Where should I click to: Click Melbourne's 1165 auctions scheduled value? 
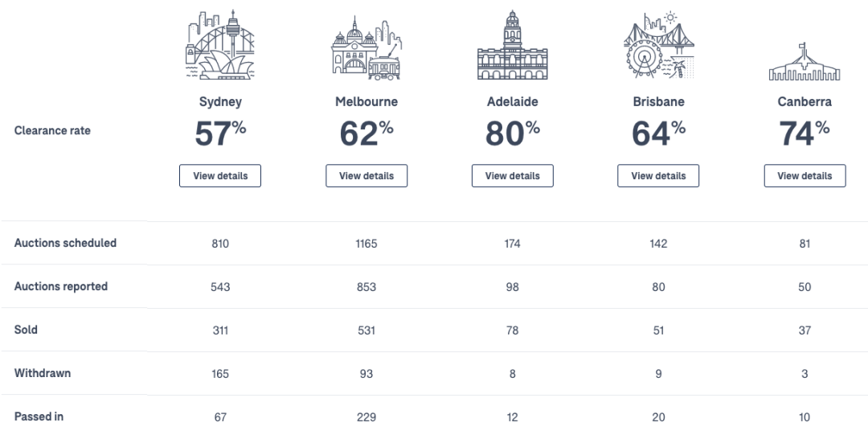pyautogui.click(x=366, y=244)
